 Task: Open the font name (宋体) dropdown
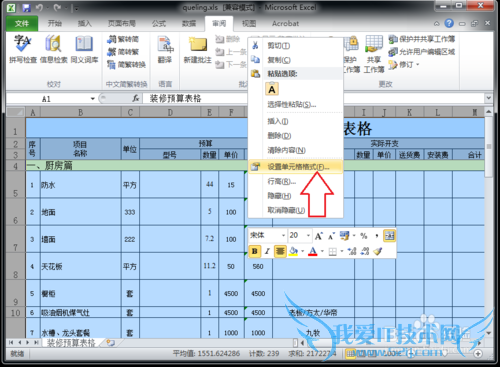tap(283, 236)
